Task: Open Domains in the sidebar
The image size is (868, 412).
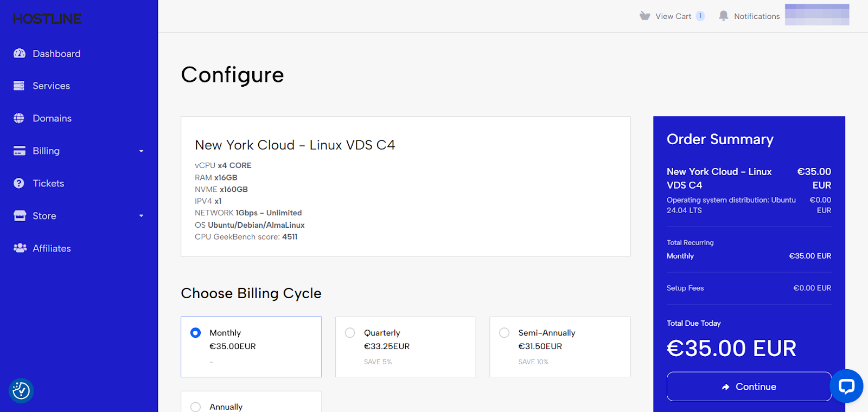Action: point(52,118)
